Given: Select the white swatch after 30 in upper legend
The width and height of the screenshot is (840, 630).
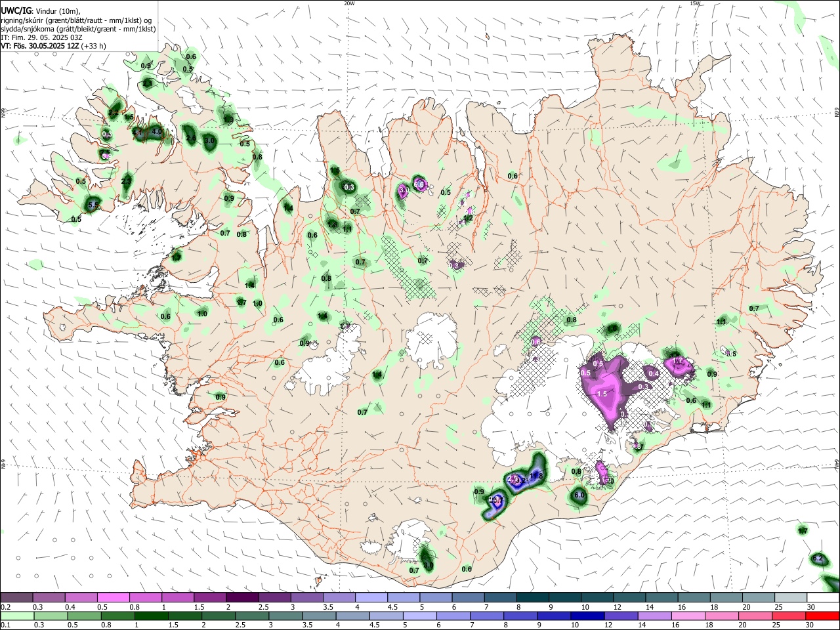Looking at the screenshot, I should point(823,598).
